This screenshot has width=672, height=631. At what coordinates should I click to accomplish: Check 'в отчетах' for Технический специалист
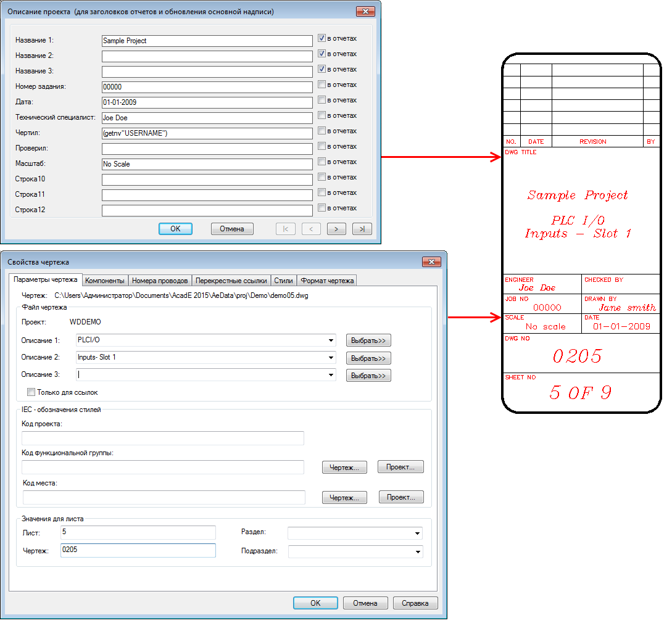pyautogui.click(x=322, y=115)
